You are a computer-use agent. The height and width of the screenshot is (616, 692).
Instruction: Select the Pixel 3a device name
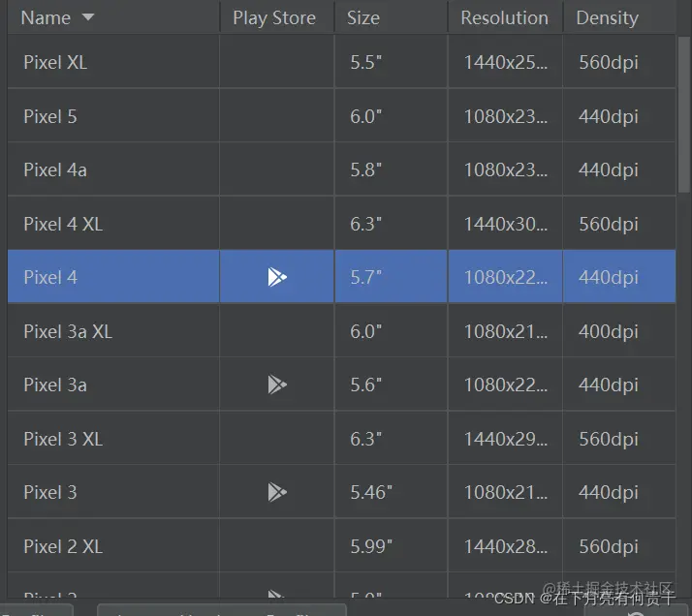click(x=55, y=385)
